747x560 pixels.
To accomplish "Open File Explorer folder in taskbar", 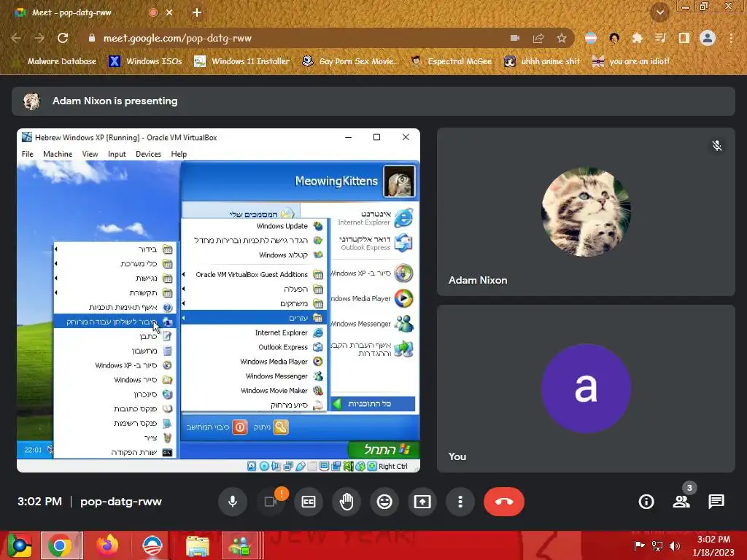I will tap(197, 545).
